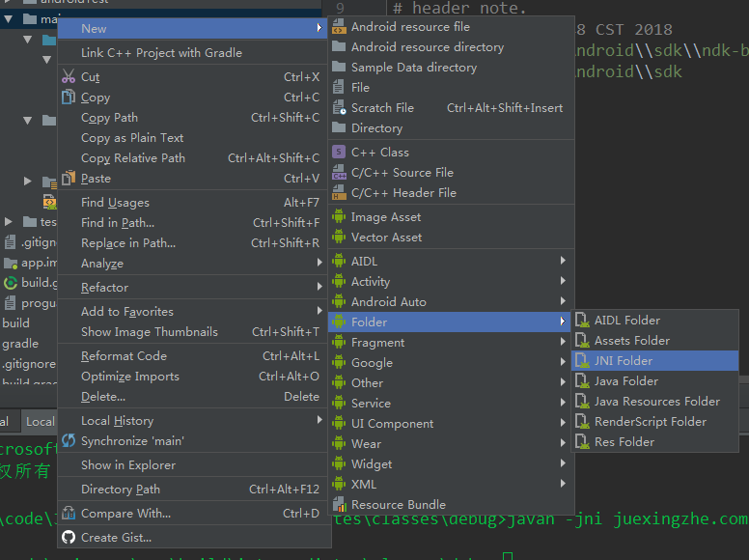Click the Image Asset android icon

coord(339,216)
